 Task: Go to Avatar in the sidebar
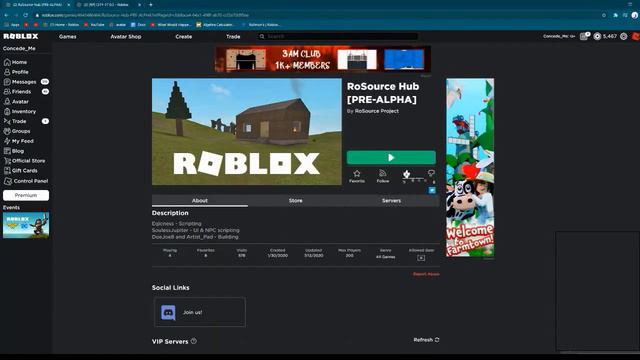click(x=16, y=102)
